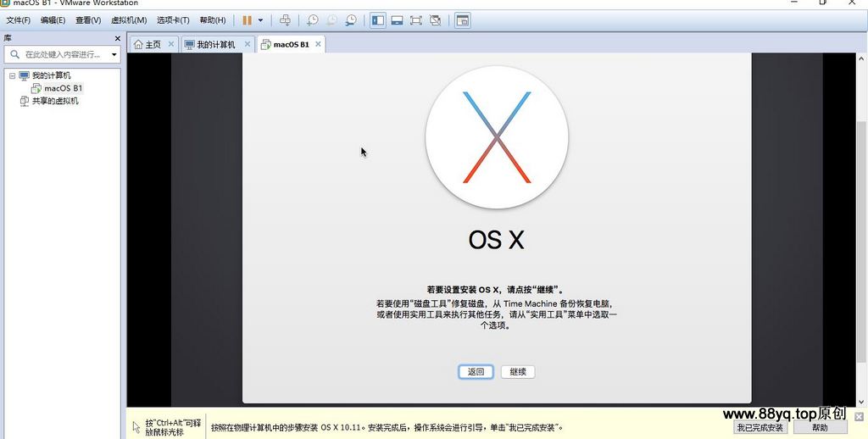Click the mouse cursor hint icon at bottom left

(136, 427)
